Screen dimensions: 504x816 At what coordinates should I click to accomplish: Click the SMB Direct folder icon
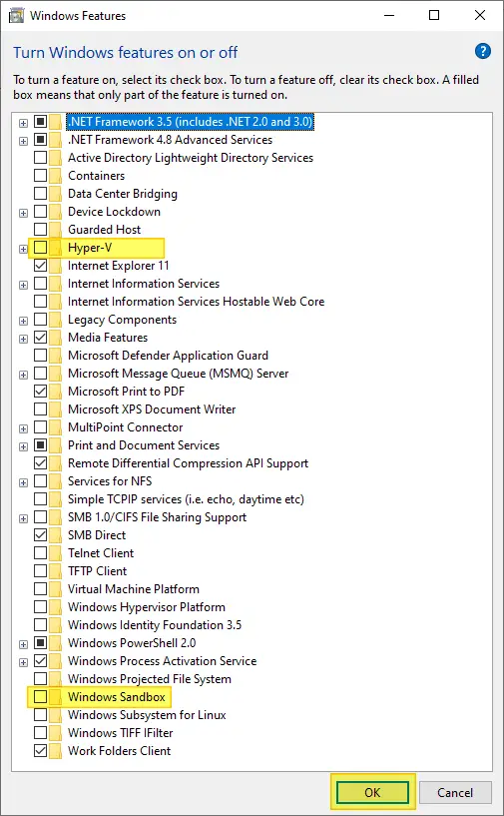(56, 535)
